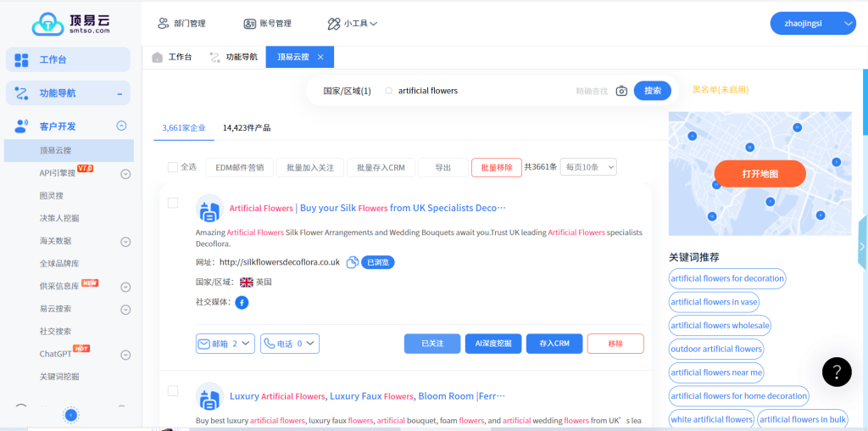Click the 顶易云 logo

(70, 23)
